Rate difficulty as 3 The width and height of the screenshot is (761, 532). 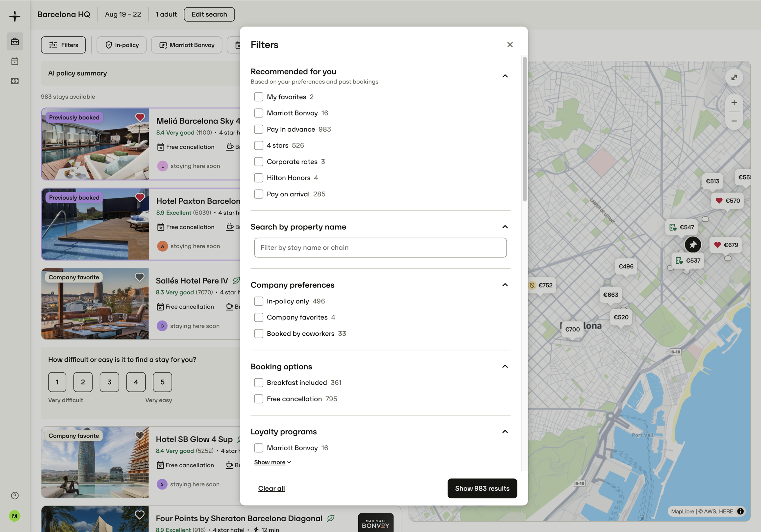[109, 382]
